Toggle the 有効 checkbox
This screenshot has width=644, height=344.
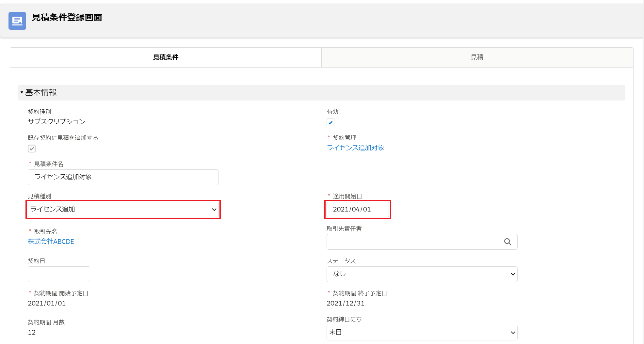coord(330,123)
